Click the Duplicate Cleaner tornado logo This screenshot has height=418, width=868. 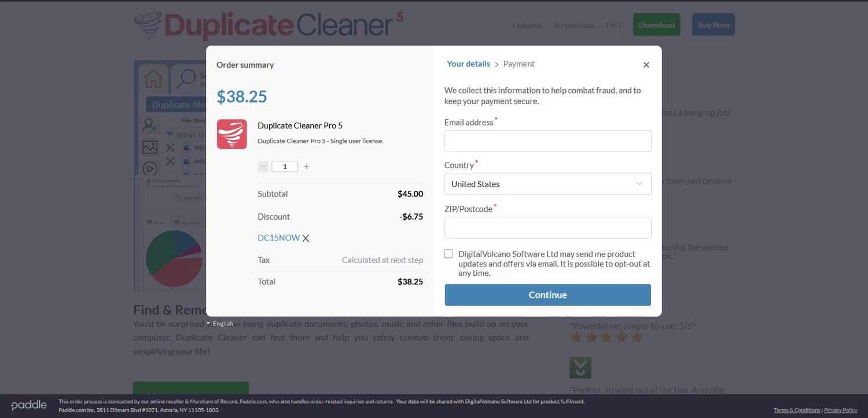coord(148,25)
